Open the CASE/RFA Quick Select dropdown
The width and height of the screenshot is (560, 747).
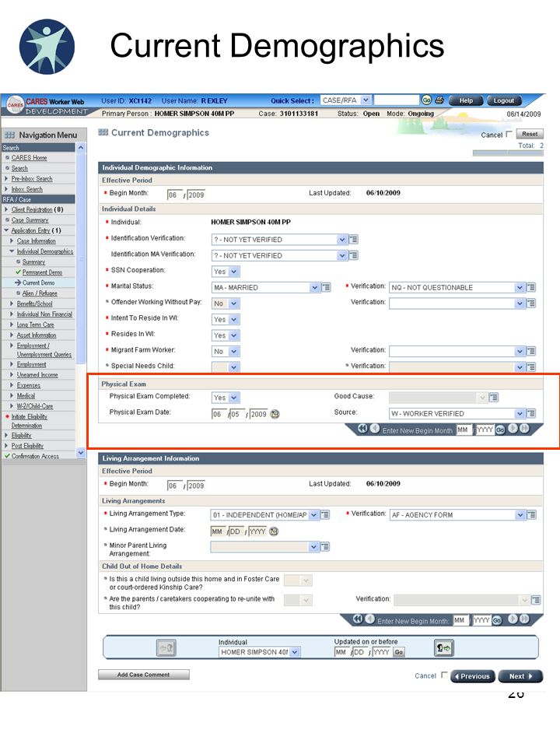366,100
